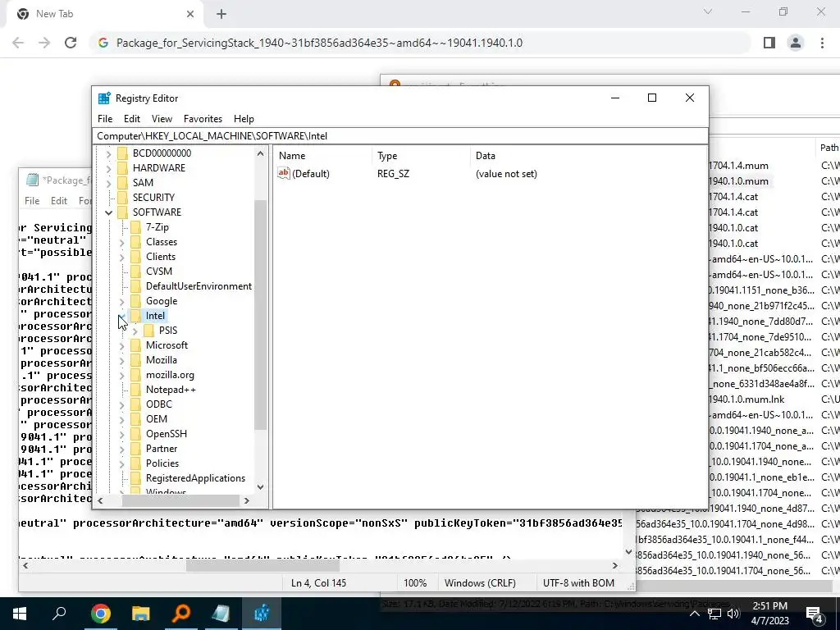Open File Explorer from taskbar
840x630 pixels.
pos(141,614)
